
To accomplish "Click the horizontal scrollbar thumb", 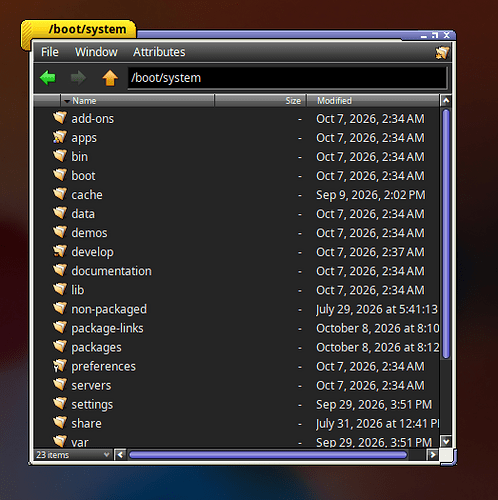I will click(268, 455).
